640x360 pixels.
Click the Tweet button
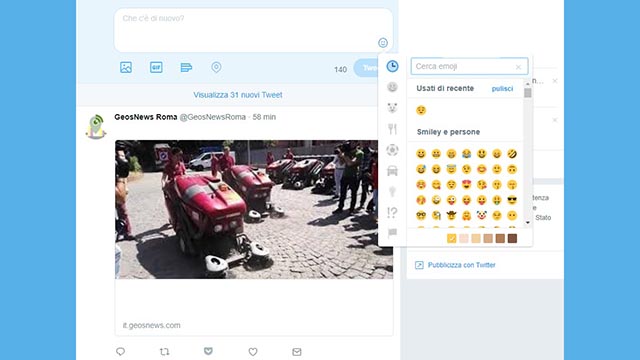tap(367, 68)
